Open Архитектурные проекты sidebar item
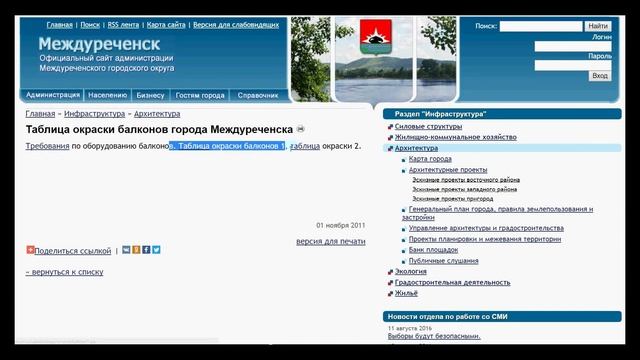Screen dimensions: 640x360 pyautogui.click(x=448, y=170)
